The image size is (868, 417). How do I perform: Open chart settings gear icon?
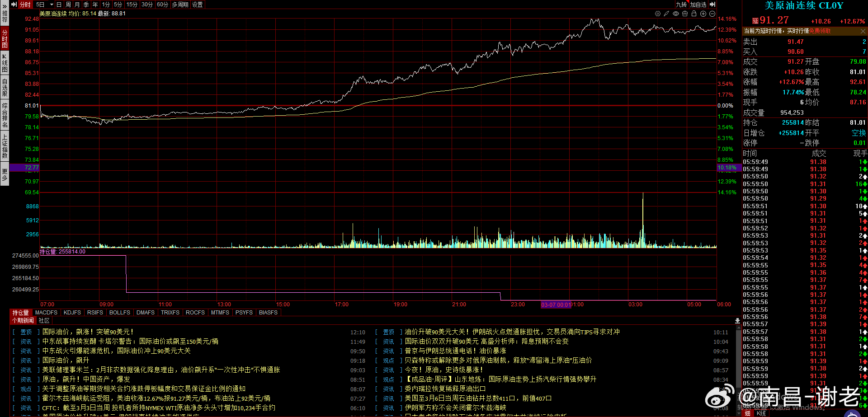(658, 14)
